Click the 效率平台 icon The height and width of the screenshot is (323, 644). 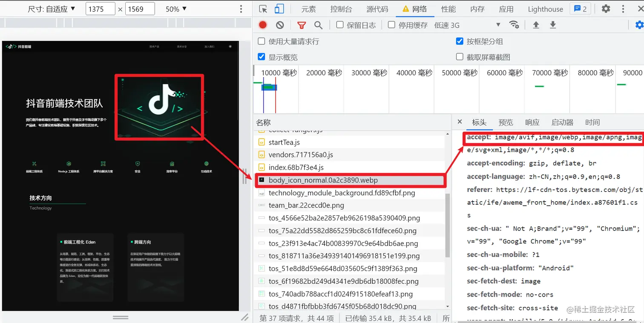click(172, 164)
